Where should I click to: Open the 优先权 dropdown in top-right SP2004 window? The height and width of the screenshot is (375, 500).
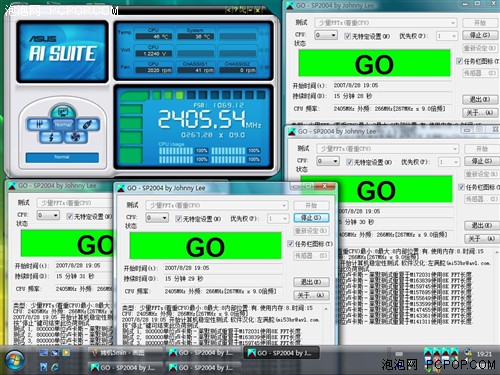click(x=447, y=36)
